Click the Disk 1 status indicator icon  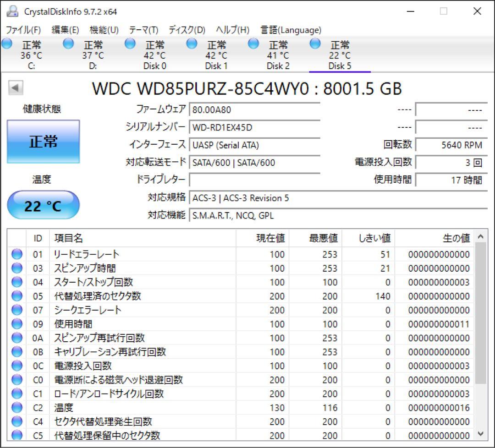(191, 44)
